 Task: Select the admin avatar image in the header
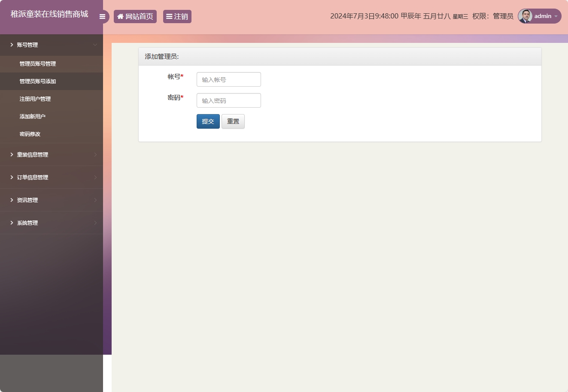pos(525,16)
